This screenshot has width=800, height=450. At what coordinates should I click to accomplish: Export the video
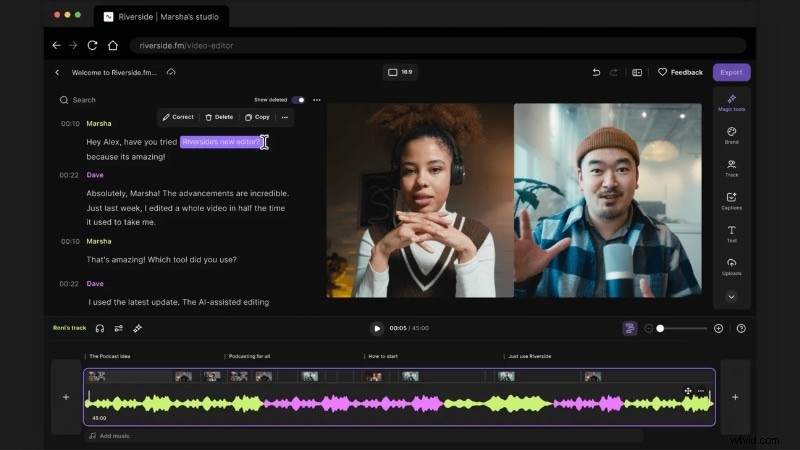[731, 72]
